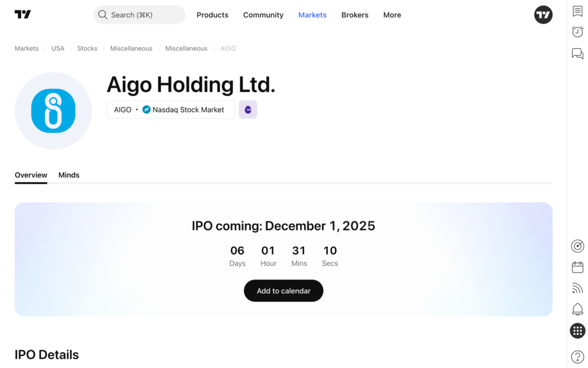The height and width of the screenshot is (368, 588).
Task: Open the products grid icon
Action: point(578,331)
